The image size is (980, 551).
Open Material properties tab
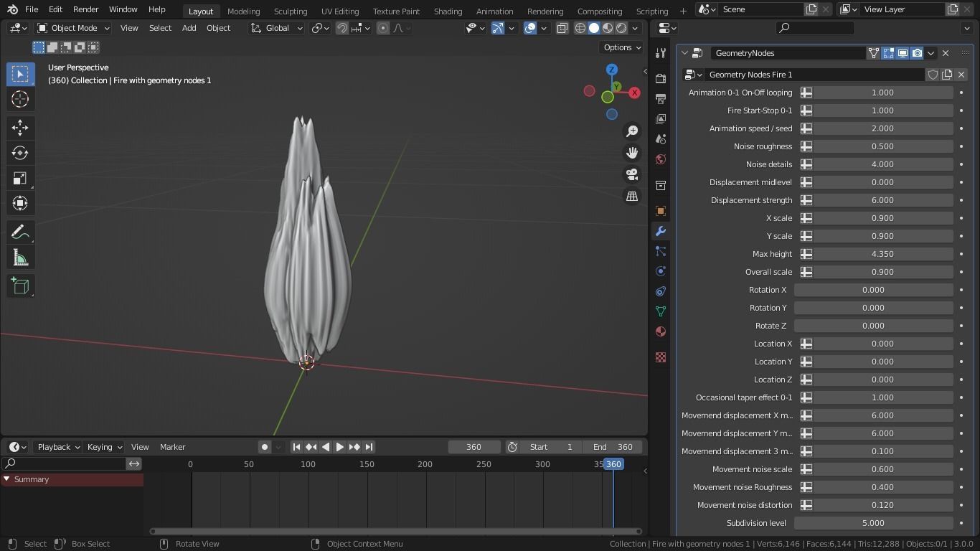coord(661,331)
